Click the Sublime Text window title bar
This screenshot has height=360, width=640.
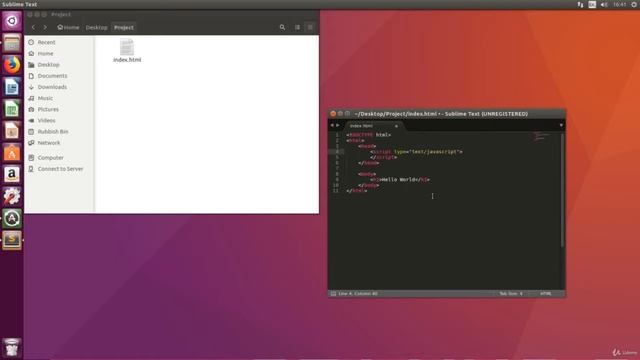(x=447, y=113)
